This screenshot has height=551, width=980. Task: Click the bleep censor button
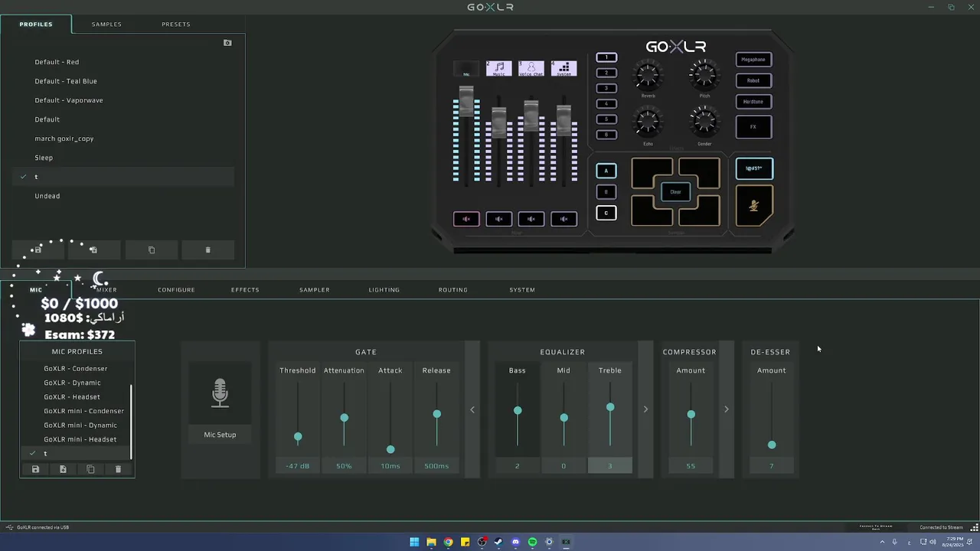pos(754,168)
